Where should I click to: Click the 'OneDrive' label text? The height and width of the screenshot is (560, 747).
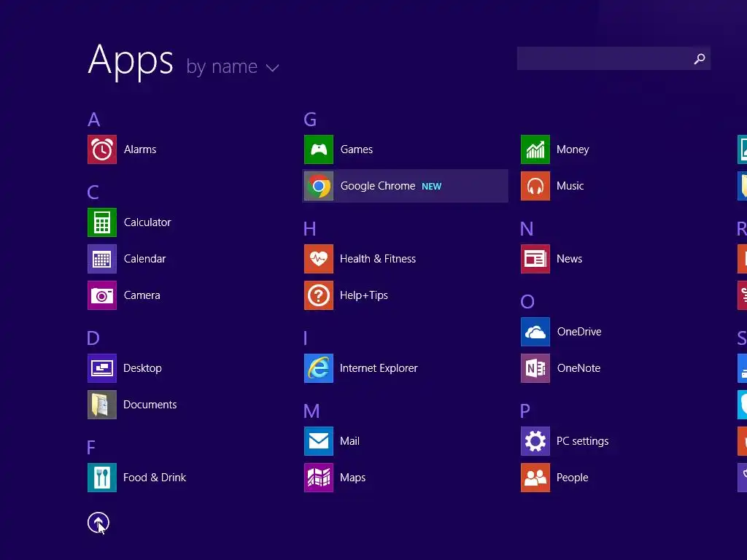coord(579,332)
